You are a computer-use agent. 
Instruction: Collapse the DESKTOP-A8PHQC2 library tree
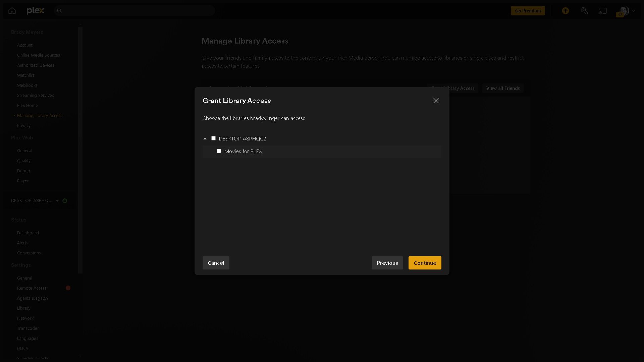205,138
